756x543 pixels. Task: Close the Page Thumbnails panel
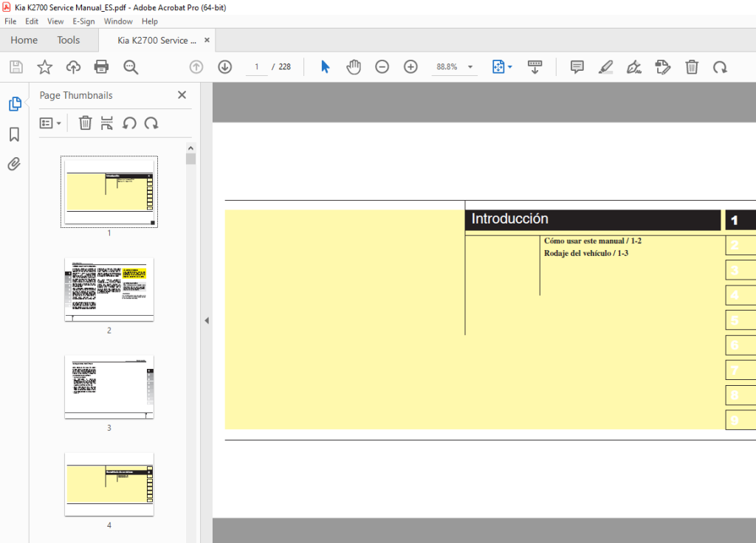coord(182,95)
